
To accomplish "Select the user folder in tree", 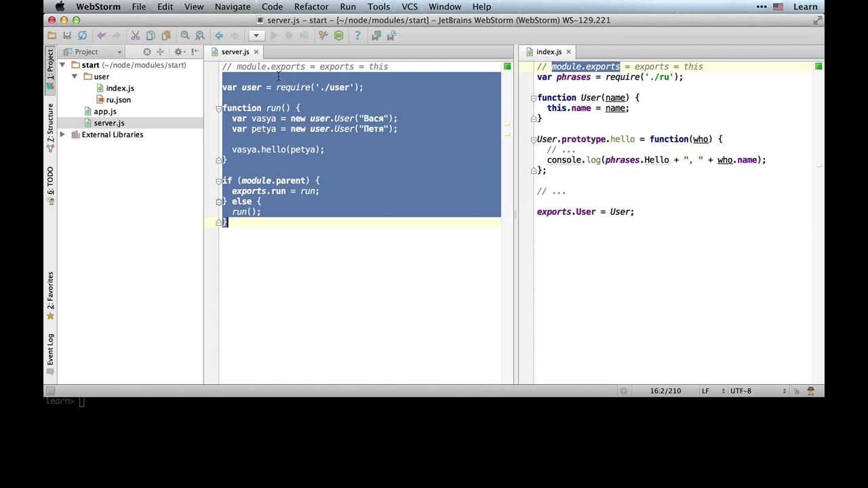I will point(101,77).
